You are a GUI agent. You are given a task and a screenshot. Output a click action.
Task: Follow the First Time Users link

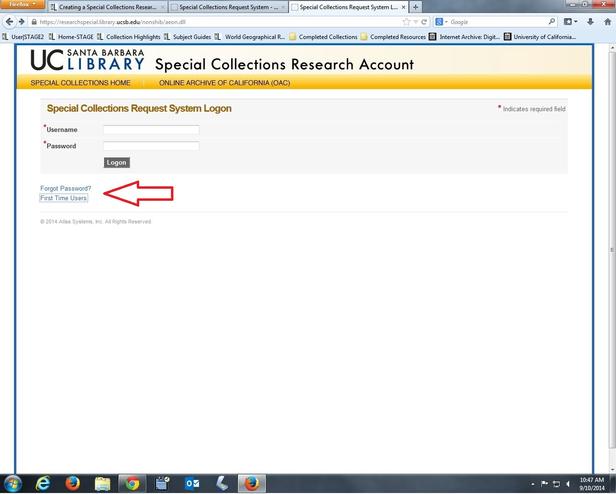coord(64,198)
